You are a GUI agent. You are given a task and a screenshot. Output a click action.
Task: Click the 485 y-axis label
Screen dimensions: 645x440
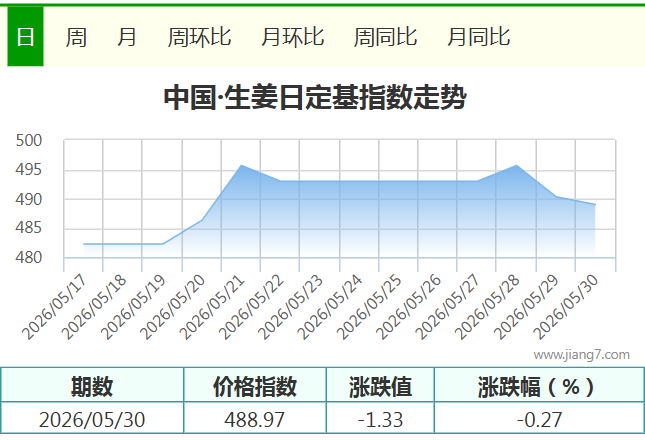tap(29, 227)
